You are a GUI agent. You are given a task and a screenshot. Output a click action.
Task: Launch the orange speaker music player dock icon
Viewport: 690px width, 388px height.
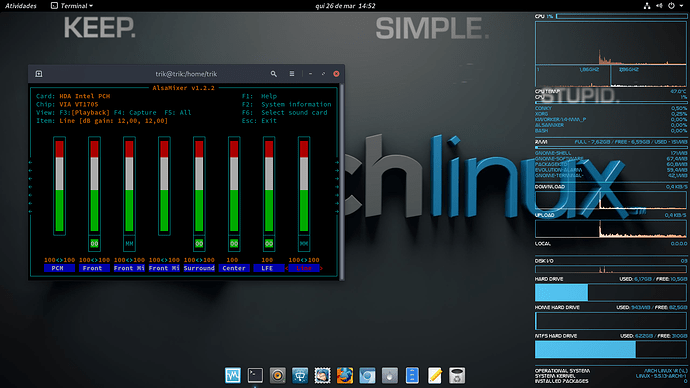click(x=278, y=375)
